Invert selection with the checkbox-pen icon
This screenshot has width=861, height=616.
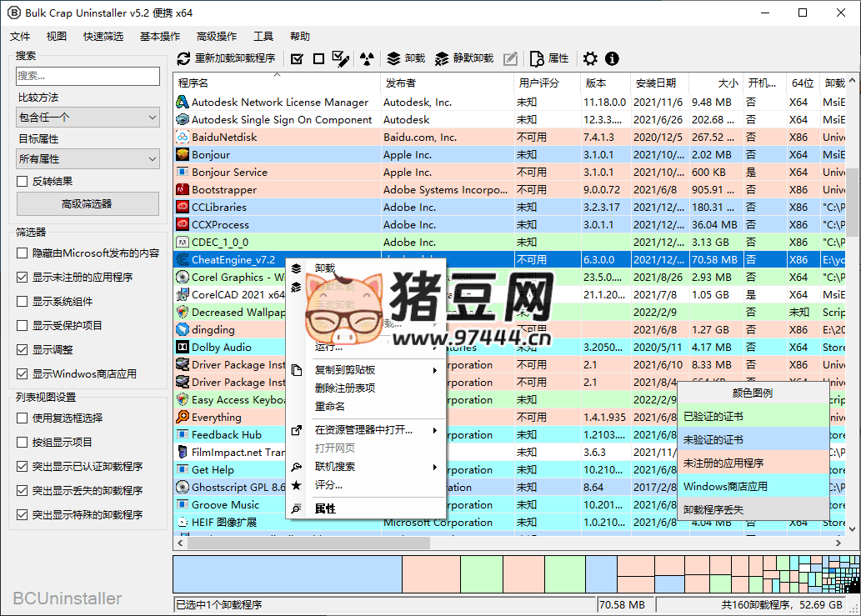340,58
